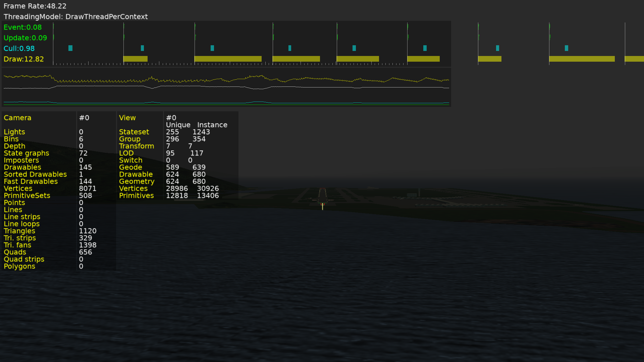Screen dimensions: 644x362
Task: Click the Quad strips row label
Action: tap(24, 259)
